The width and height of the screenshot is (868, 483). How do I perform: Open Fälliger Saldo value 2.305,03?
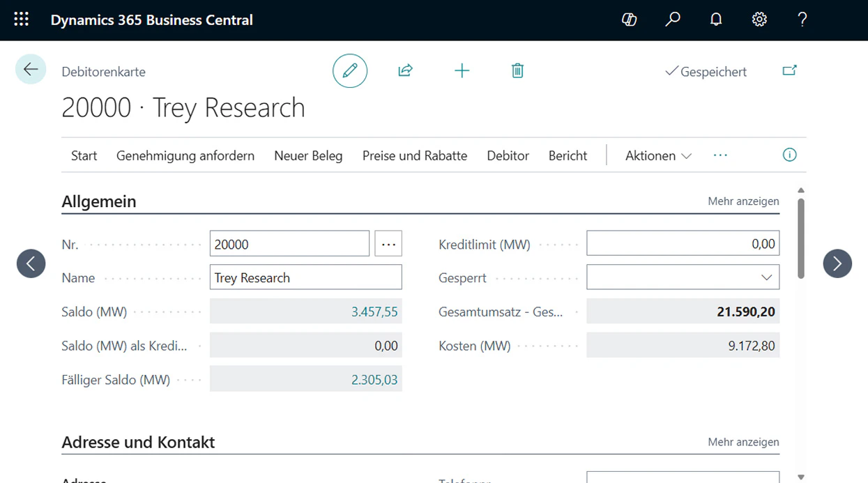click(x=374, y=380)
